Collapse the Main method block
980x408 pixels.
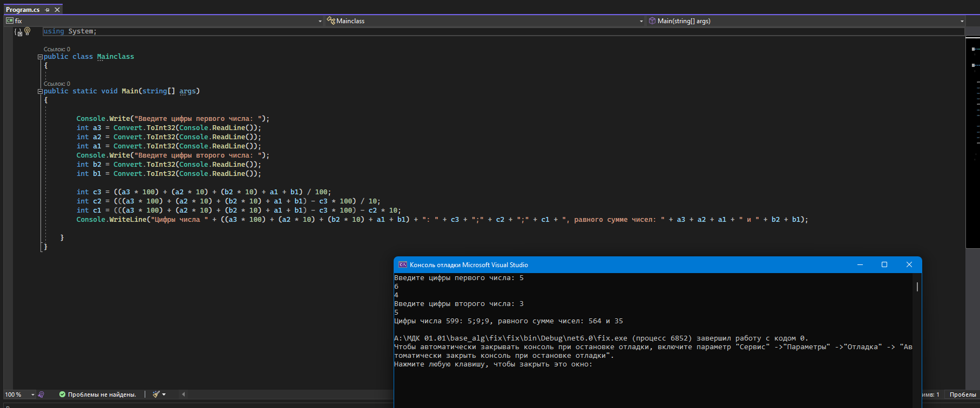(x=40, y=91)
